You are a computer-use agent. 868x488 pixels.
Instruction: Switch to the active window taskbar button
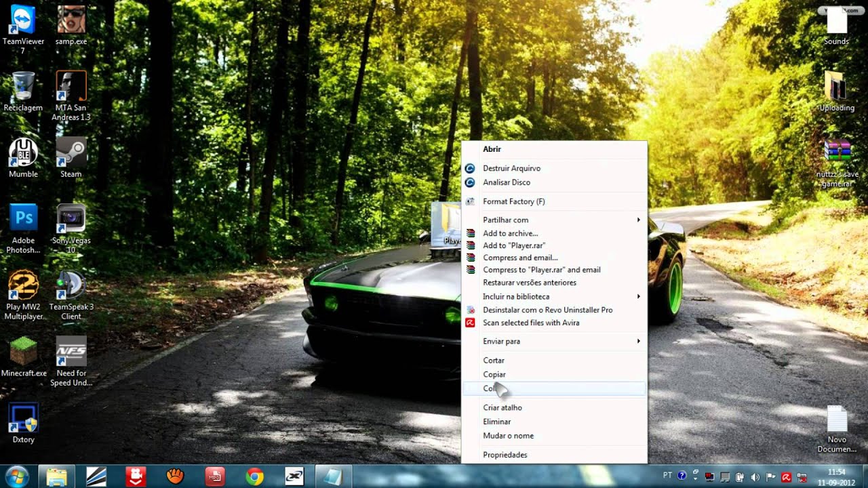[x=333, y=476]
